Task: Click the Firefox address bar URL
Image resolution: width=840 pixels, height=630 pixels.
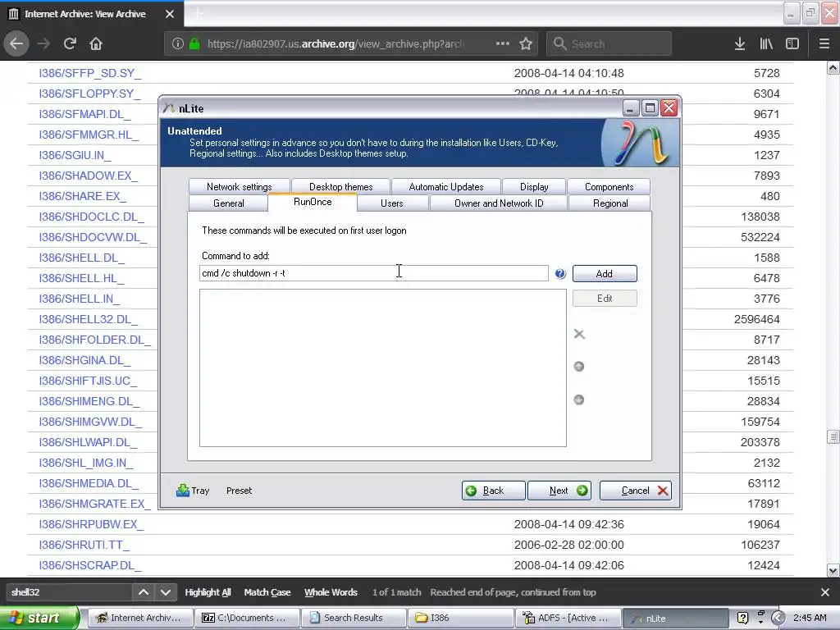Action: 335,43
